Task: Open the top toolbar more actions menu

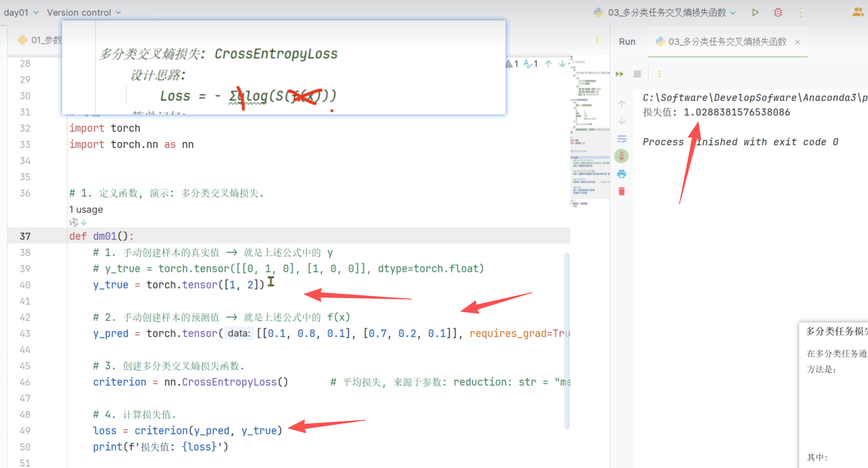Action: coord(801,13)
